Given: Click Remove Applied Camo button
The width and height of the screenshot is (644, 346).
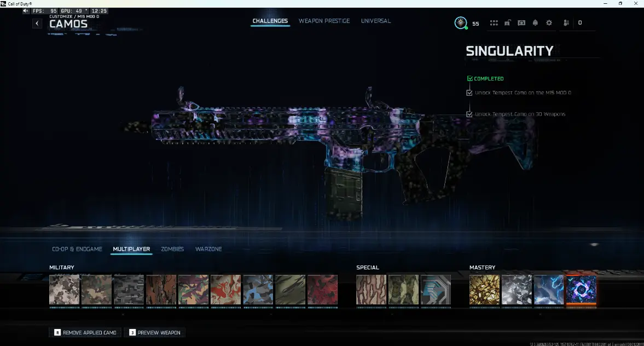Looking at the screenshot, I should coord(85,332).
